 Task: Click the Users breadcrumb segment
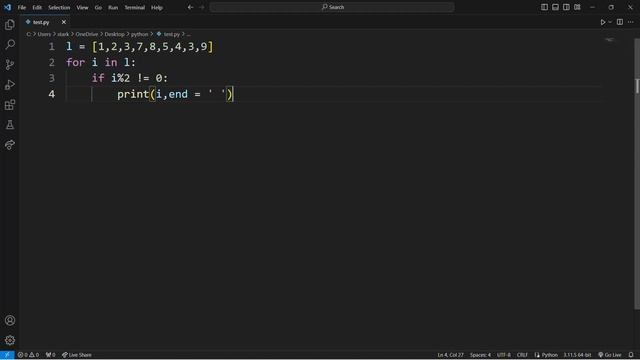[x=44, y=34]
